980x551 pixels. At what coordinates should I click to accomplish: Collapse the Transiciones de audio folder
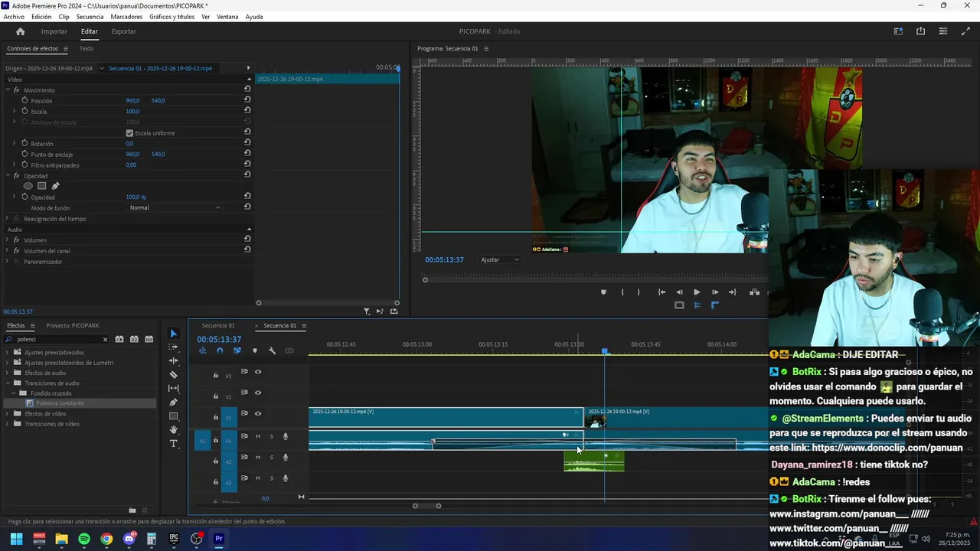[x=8, y=383]
